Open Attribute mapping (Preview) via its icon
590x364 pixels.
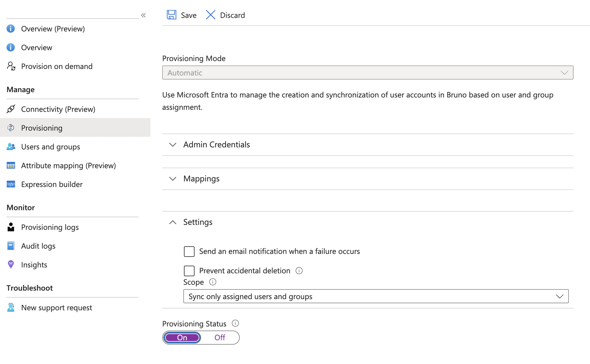tap(11, 166)
